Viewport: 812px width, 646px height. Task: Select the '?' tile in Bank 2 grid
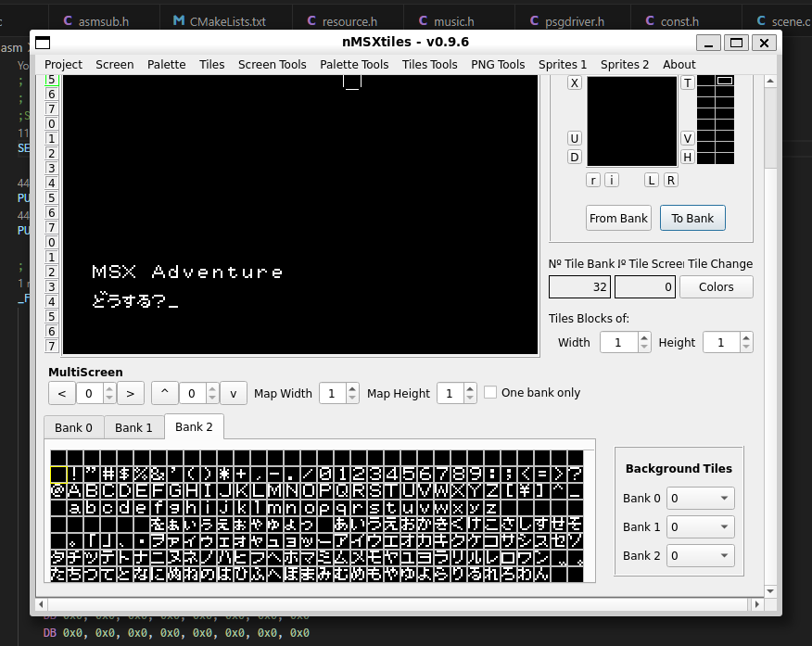pos(576,475)
